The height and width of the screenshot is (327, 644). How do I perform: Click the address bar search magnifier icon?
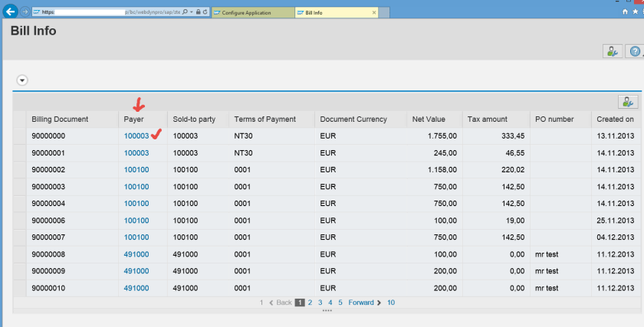point(184,12)
